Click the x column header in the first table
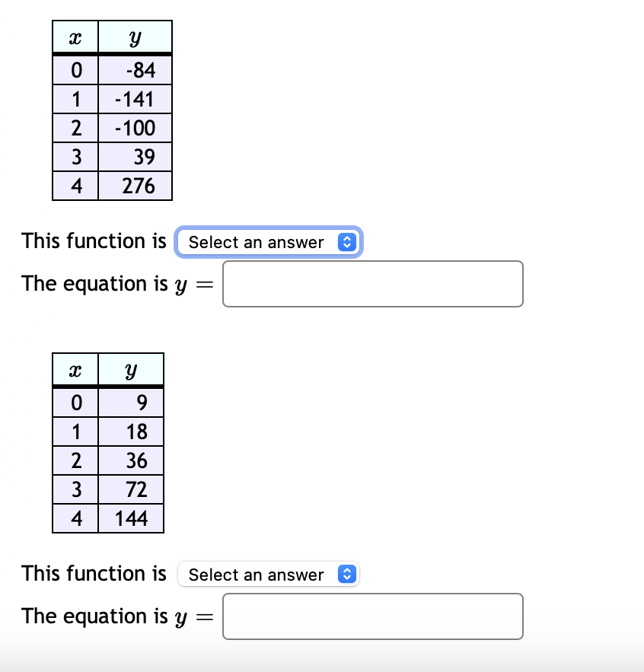The width and height of the screenshot is (644, 672). click(75, 36)
